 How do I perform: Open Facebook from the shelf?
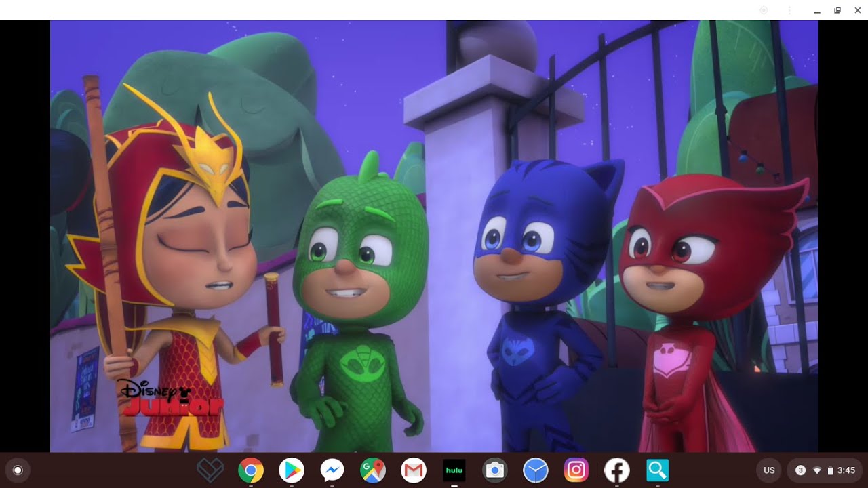[x=616, y=470]
